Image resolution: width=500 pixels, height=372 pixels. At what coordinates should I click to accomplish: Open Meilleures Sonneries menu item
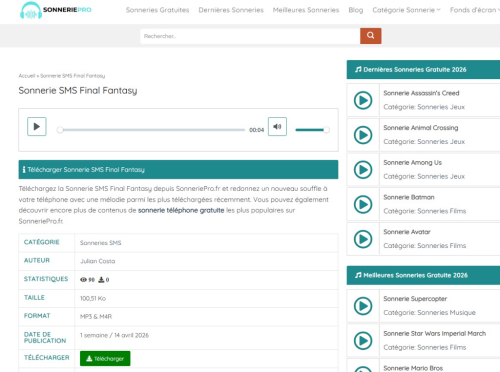[x=306, y=10]
